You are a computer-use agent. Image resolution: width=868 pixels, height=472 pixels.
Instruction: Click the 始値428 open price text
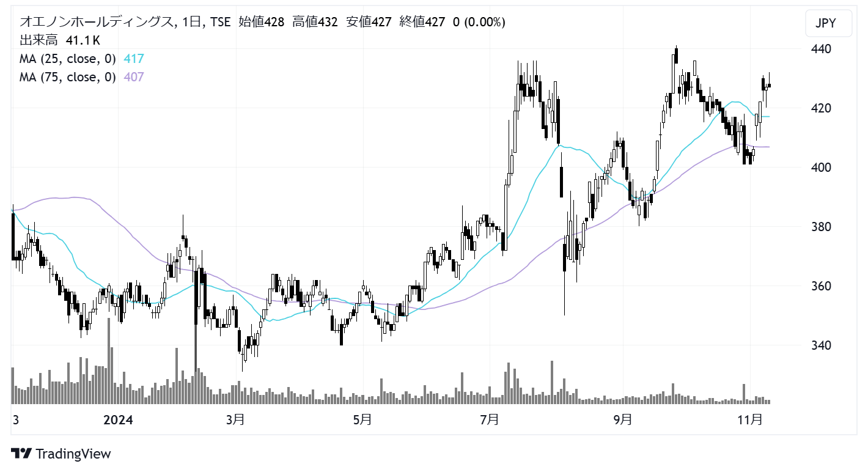[x=261, y=23]
